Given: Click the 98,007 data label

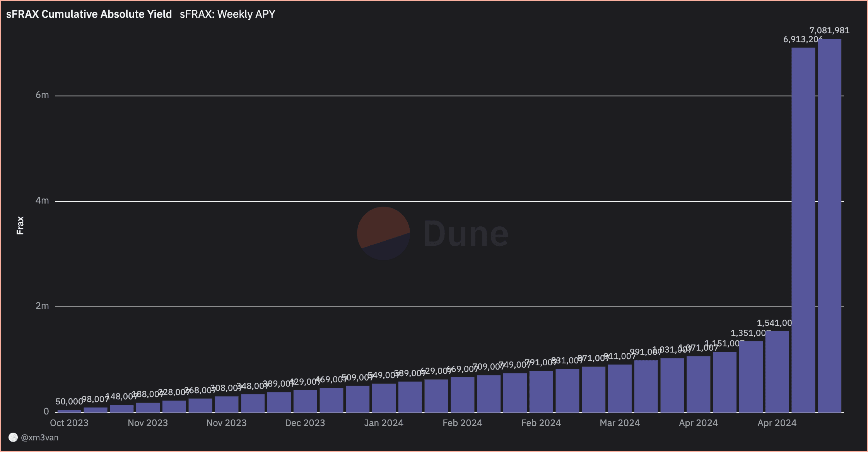Looking at the screenshot, I should pyautogui.click(x=95, y=399).
